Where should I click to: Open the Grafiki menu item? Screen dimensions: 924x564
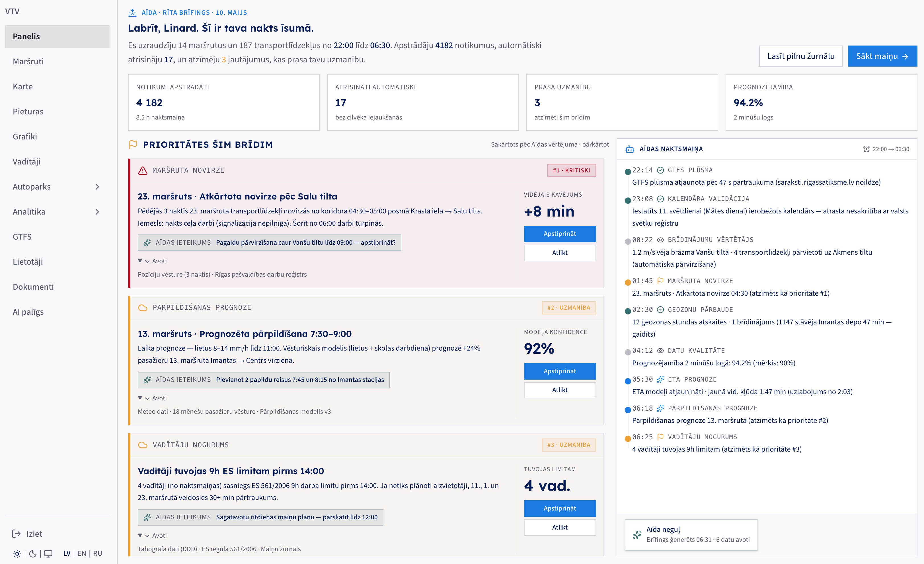coord(58,136)
